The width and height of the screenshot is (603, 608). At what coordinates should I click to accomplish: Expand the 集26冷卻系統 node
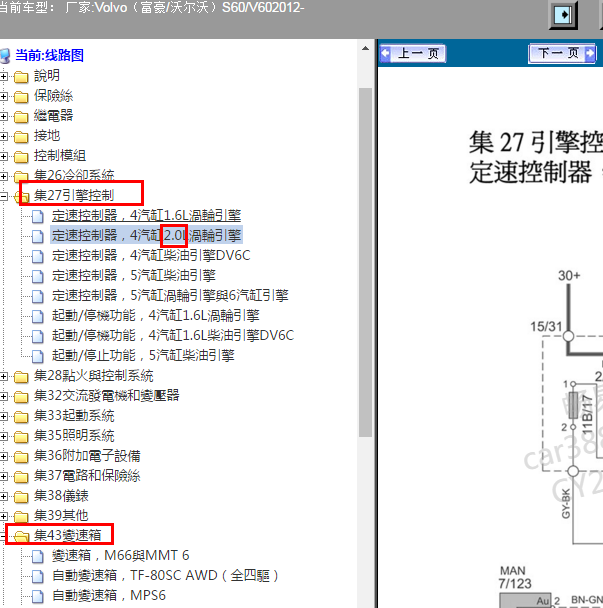pyautogui.click(x=3, y=176)
